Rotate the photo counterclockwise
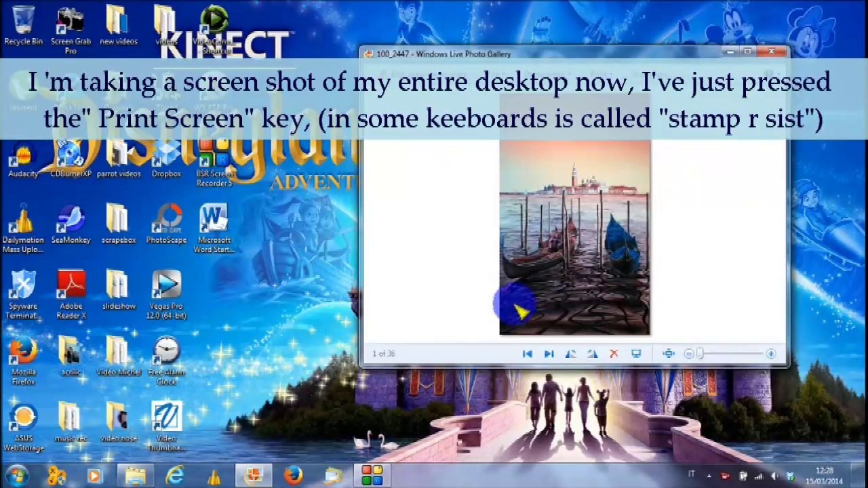The image size is (868, 488). click(x=570, y=353)
